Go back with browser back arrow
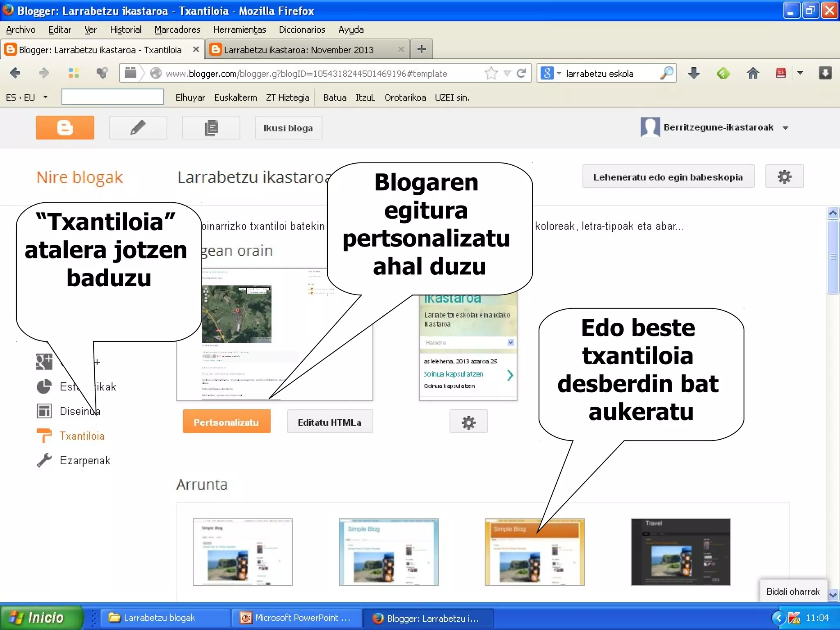This screenshot has height=630, width=840. tap(15, 73)
